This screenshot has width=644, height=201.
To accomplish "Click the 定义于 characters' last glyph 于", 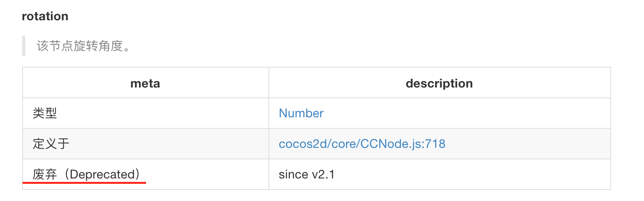I will coord(63,144).
